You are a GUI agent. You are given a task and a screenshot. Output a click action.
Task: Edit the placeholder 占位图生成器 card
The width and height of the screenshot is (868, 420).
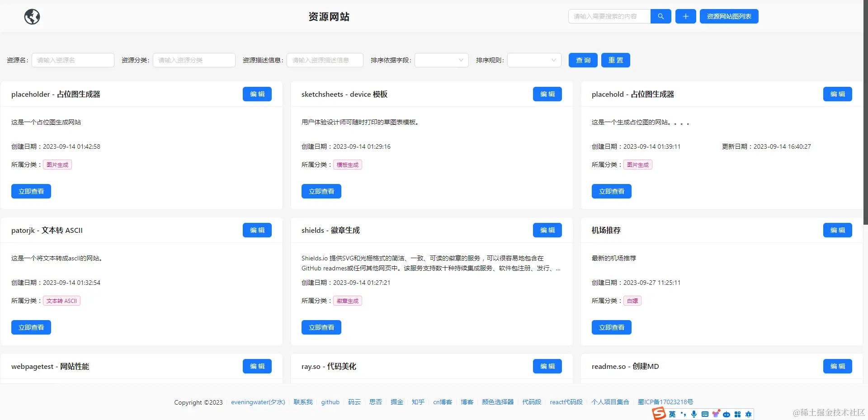(257, 94)
